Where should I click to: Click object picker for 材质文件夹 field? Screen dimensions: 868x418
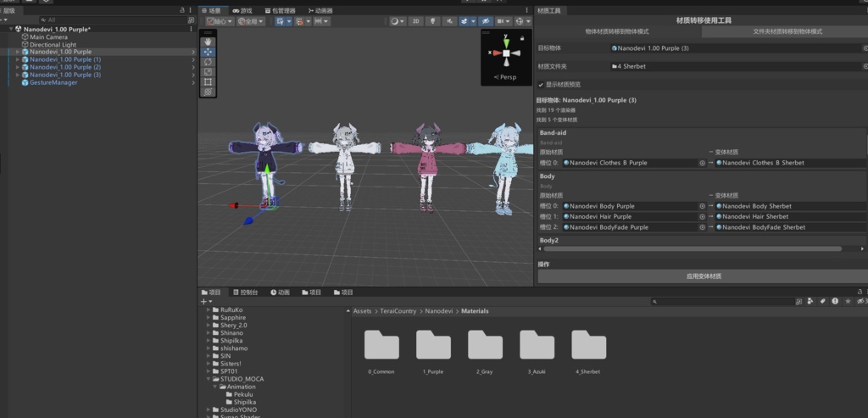click(865, 66)
